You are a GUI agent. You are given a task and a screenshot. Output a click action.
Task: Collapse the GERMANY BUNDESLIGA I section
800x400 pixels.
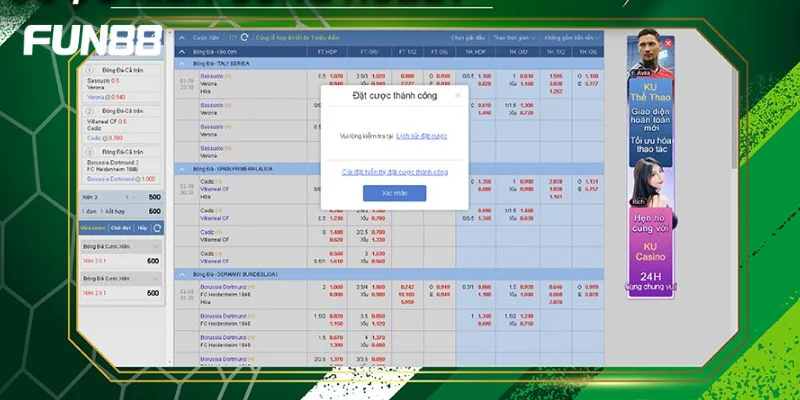coord(181,273)
